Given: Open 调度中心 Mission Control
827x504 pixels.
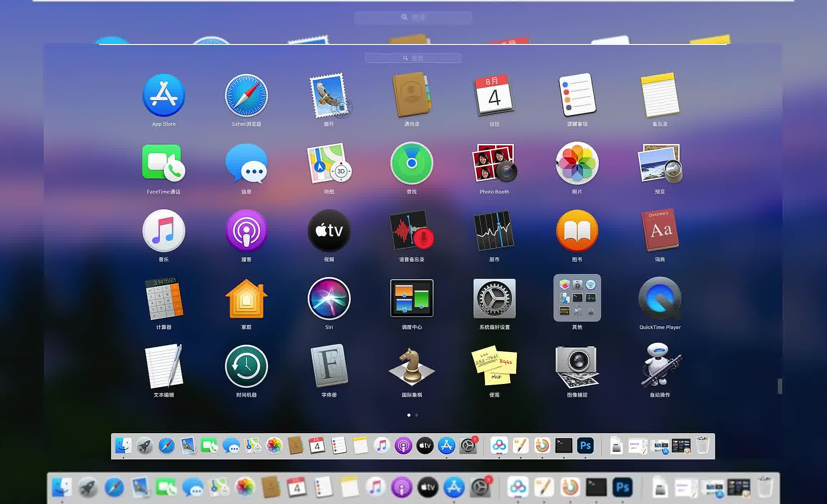Looking at the screenshot, I should click(x=412, y=299).
